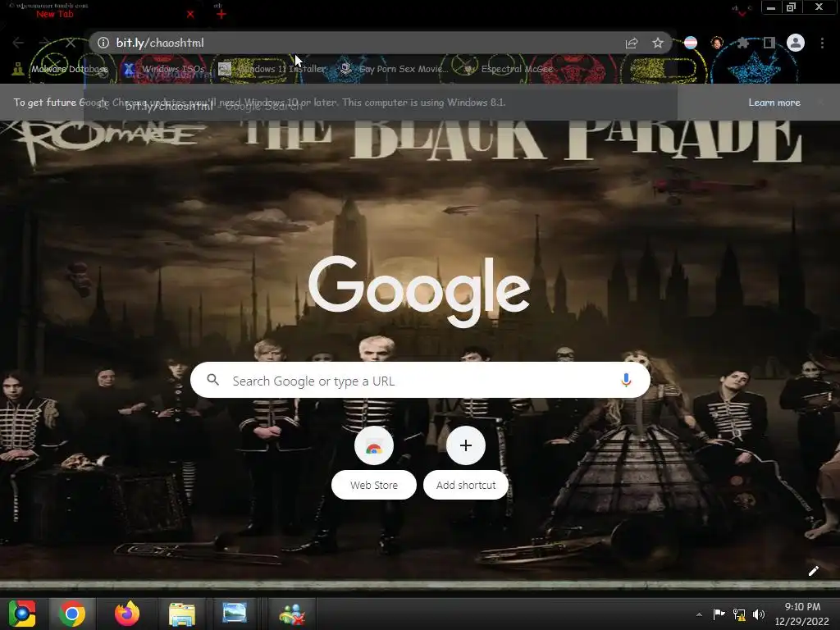This screenshot has height=630, width=840.
Task: Dismiss the Chrome update infobar
Action: click(x=820, y=103)
